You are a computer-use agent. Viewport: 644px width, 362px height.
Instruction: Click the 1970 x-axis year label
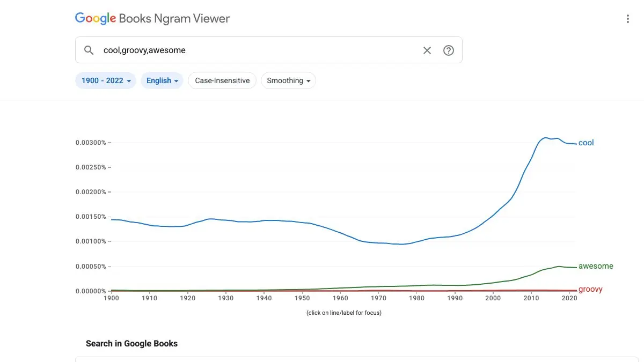[378, 298]
